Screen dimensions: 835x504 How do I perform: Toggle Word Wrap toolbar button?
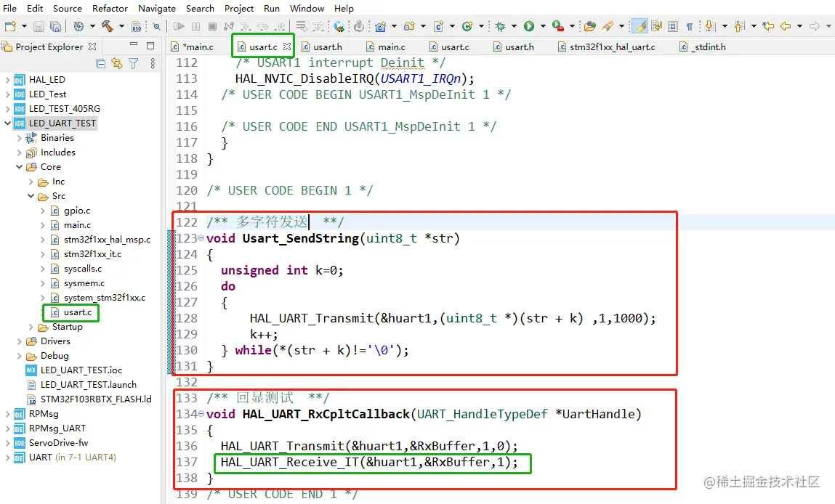tap(657, 26)
